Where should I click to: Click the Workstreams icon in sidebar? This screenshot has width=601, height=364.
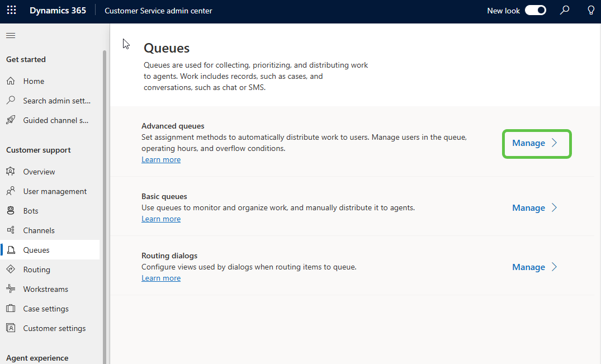(x=11, y=289)
